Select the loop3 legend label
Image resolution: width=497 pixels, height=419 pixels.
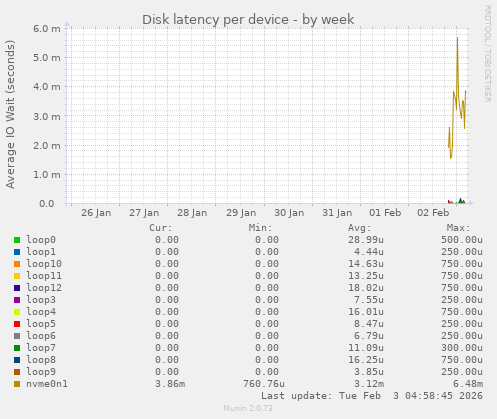41,300
